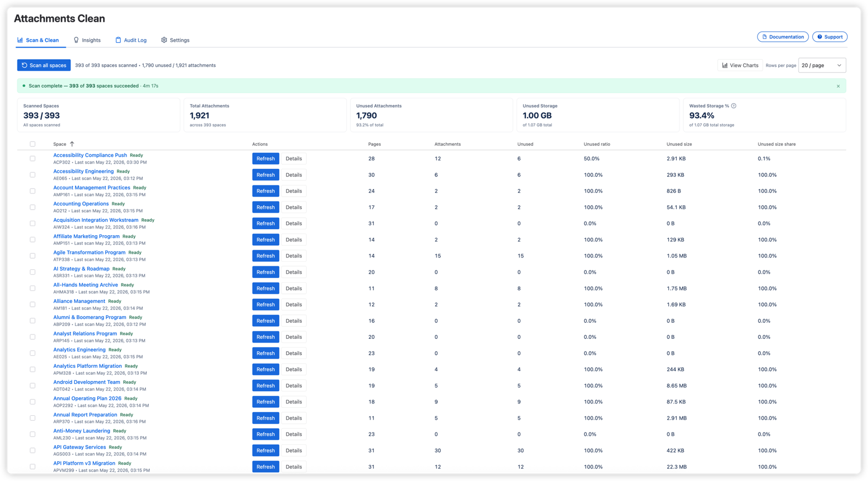The image size is (868, 481).
Task: Open the Audit Log tab
Action: (131, 40)
